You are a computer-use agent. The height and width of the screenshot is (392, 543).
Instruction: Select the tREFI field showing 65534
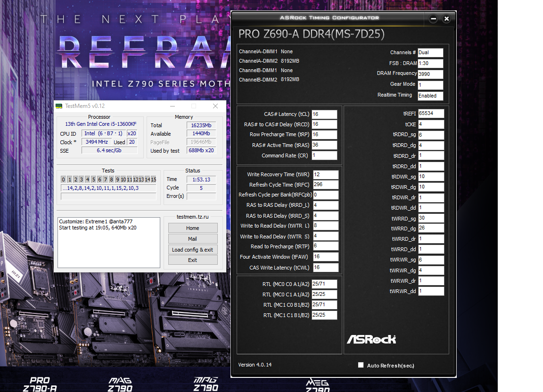point(431,114)
